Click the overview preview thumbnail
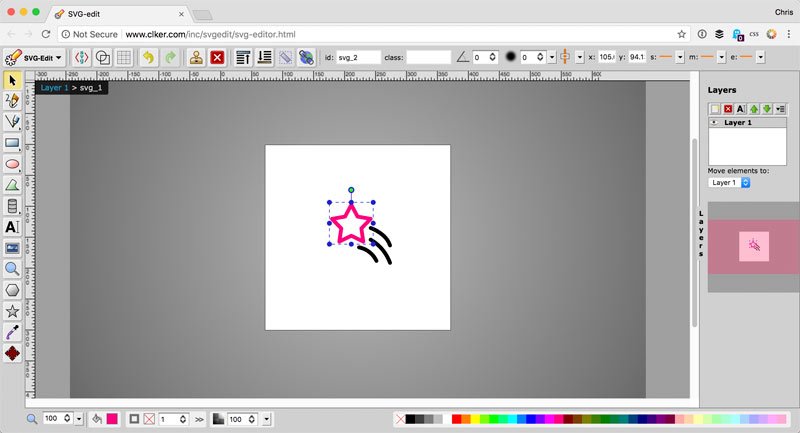This screenshot has height=433, width=800. (754, 246)
